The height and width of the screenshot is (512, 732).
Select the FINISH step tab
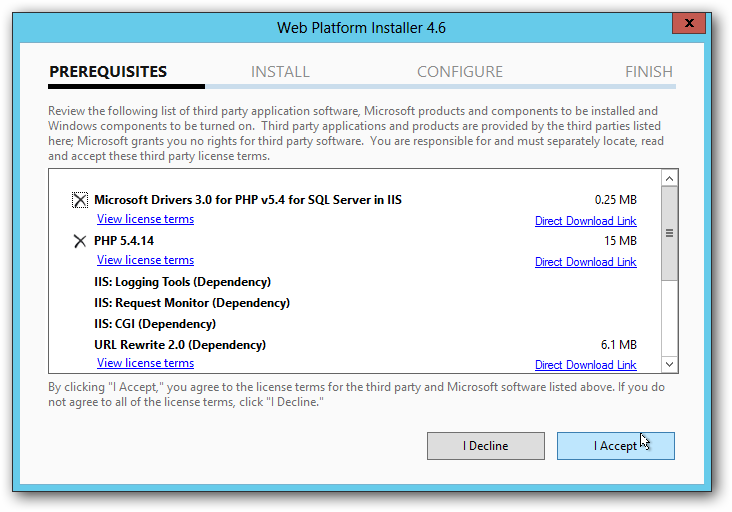649,71
